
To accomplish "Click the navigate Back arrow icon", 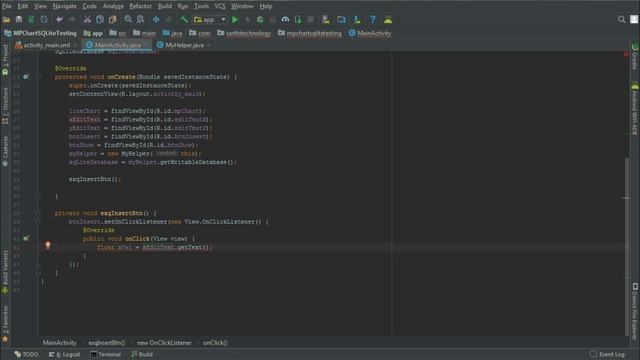I will [156, 20].
